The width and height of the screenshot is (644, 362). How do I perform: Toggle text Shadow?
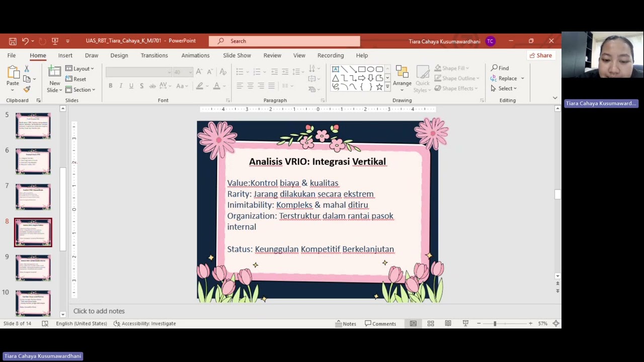142,86
